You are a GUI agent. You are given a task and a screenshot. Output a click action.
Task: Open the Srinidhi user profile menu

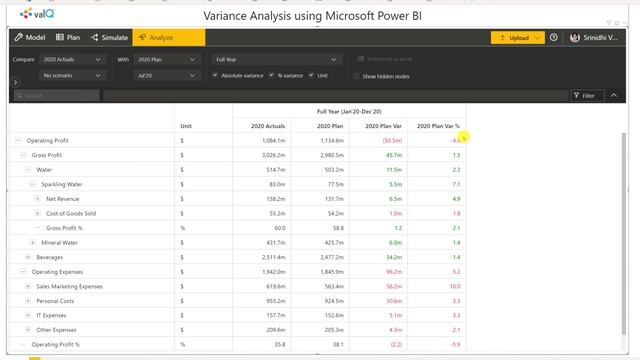click(594, 38)
